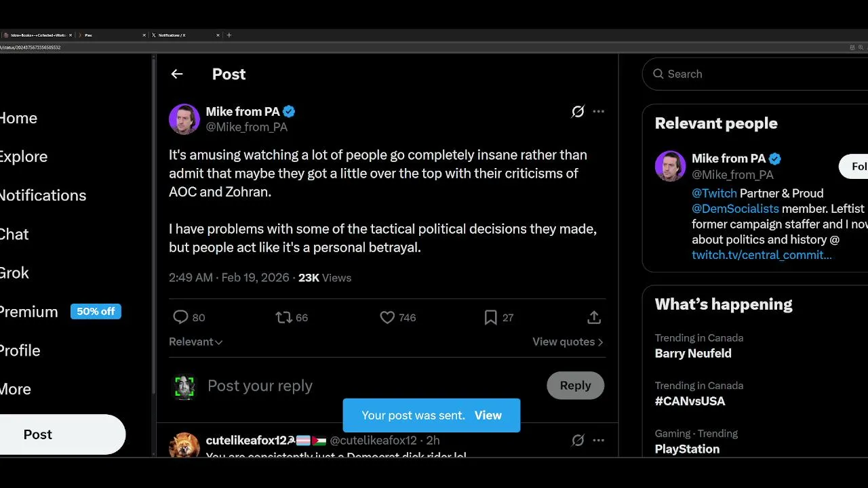The height and width of the screenshot is (488, 868).
Task: Open the new browser tab button
Action: tap(229, 35)
